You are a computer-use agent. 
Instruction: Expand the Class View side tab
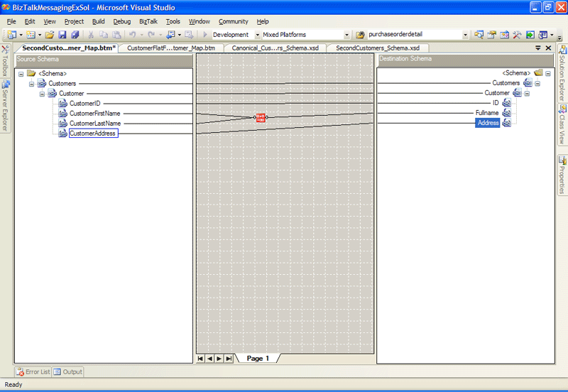pos(562,124)
